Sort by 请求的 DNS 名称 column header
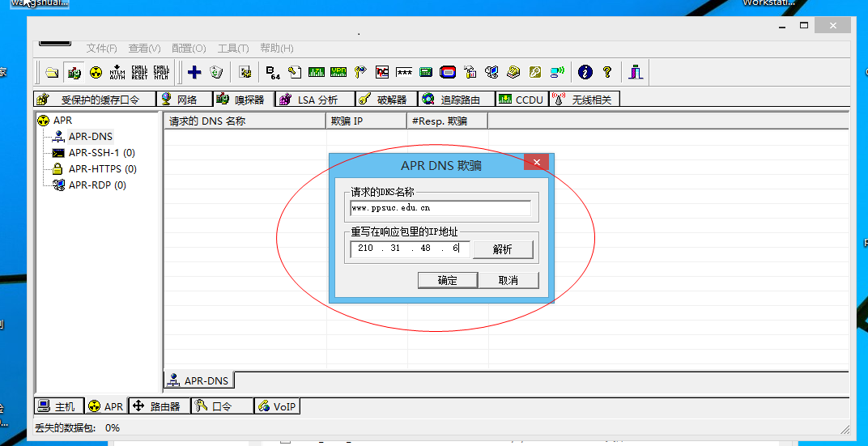The width and height of the screenshot is (868, 446). coord(245,121)
